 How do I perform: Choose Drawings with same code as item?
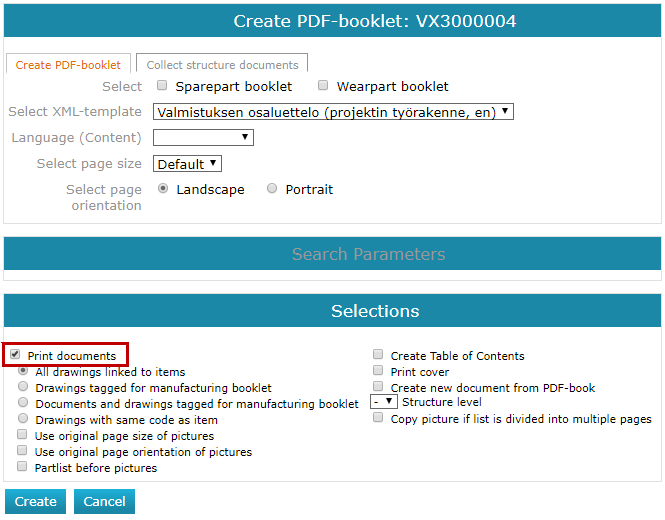[23, 419]
